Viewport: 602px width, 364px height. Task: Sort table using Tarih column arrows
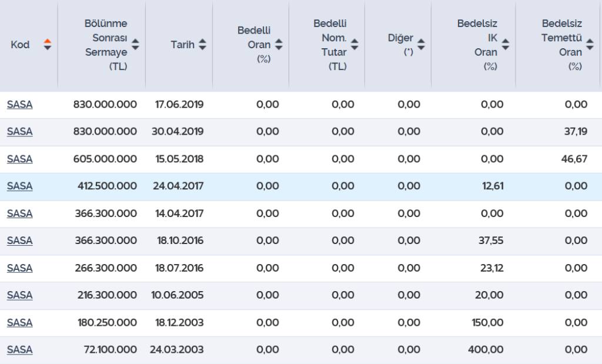pyautogui.click(x=203, y=45)
